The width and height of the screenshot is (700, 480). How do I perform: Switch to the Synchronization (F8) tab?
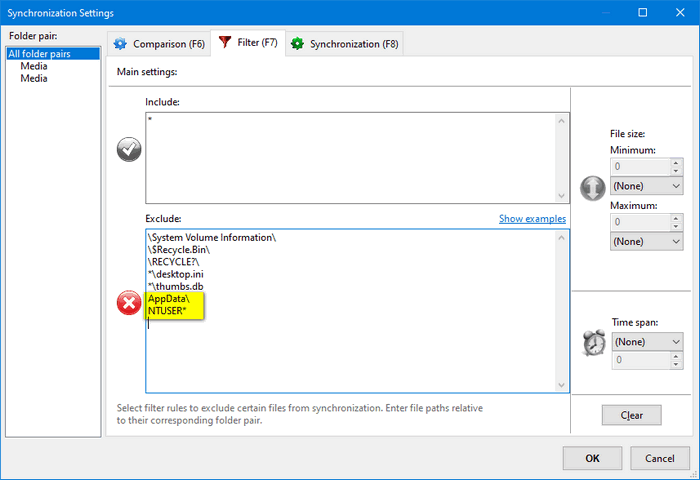pyautogui.click(x=344, y=44)
